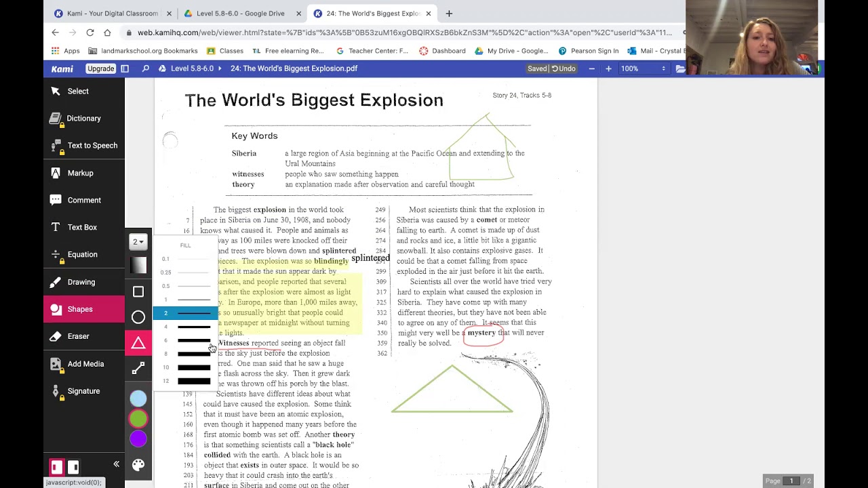Click the circled word "mystery"
The width and height of the screenshot is (868, 488).
click(482, 333)
